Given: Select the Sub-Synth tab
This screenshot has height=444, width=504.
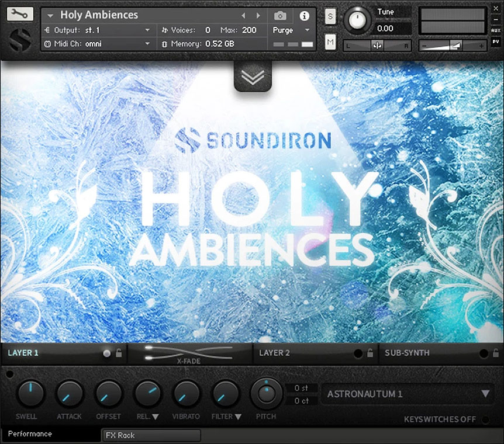Looking at the screenshot, I should [407, 353].
